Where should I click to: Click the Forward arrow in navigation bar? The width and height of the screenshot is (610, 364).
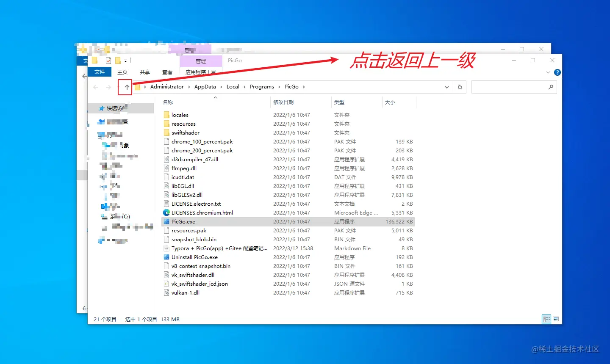coord(108,87)
